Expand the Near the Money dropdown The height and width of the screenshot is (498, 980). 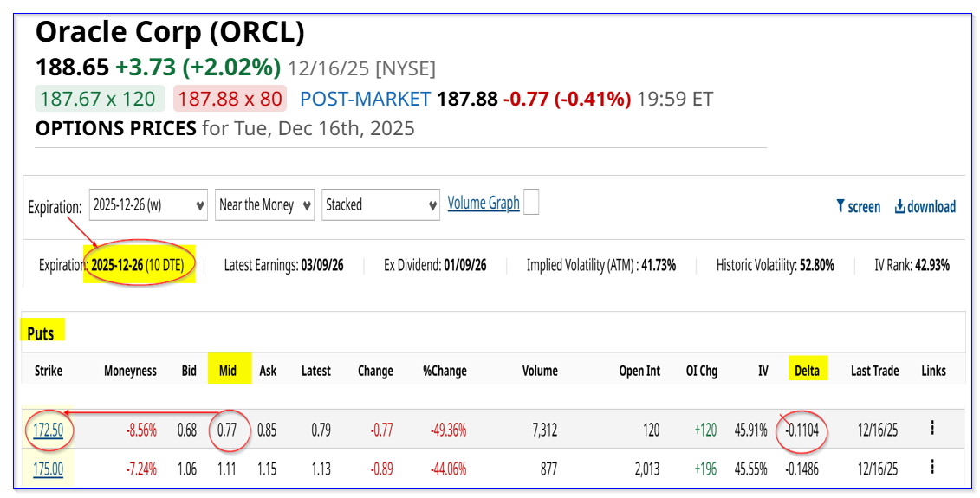263,205
